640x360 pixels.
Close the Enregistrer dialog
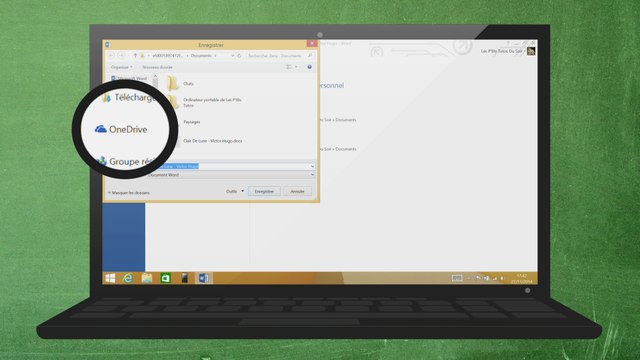pos(312,43)
